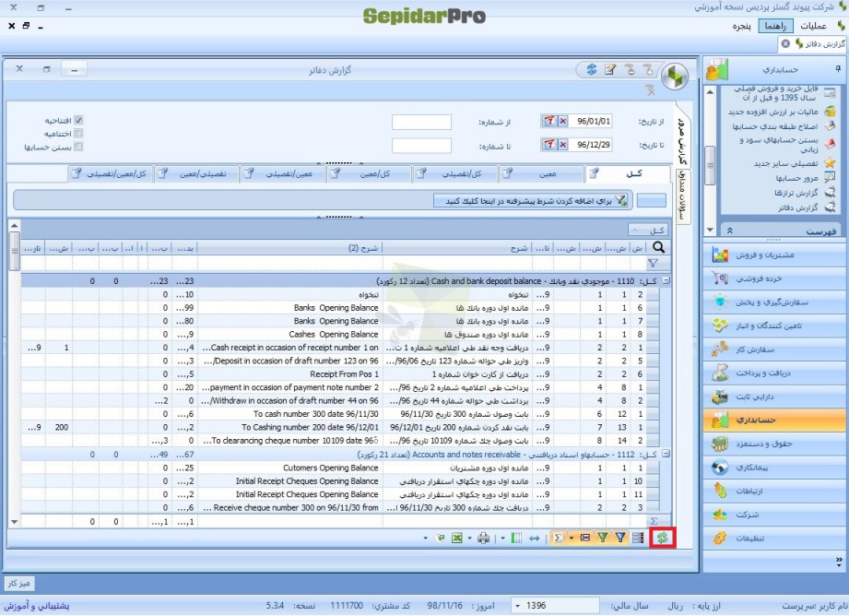Click the funnel icon in grid filter row
849x616 pixels.
[653, 264]
